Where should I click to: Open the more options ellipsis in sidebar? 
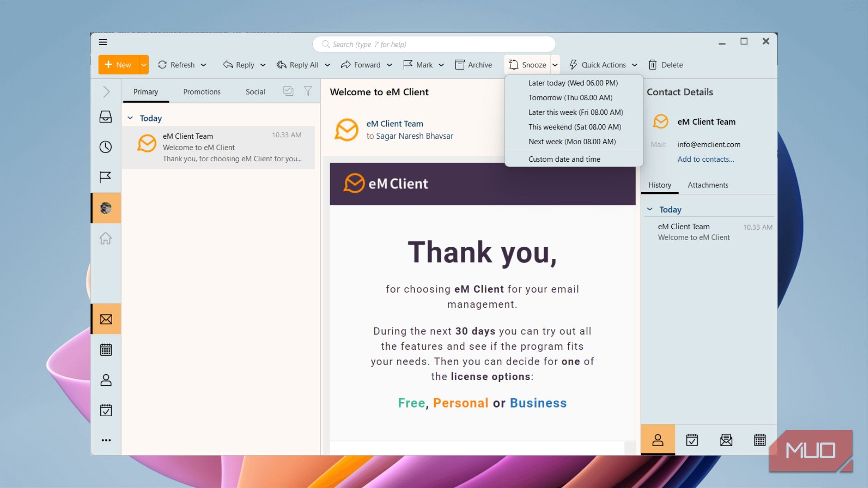click(106, 440)
